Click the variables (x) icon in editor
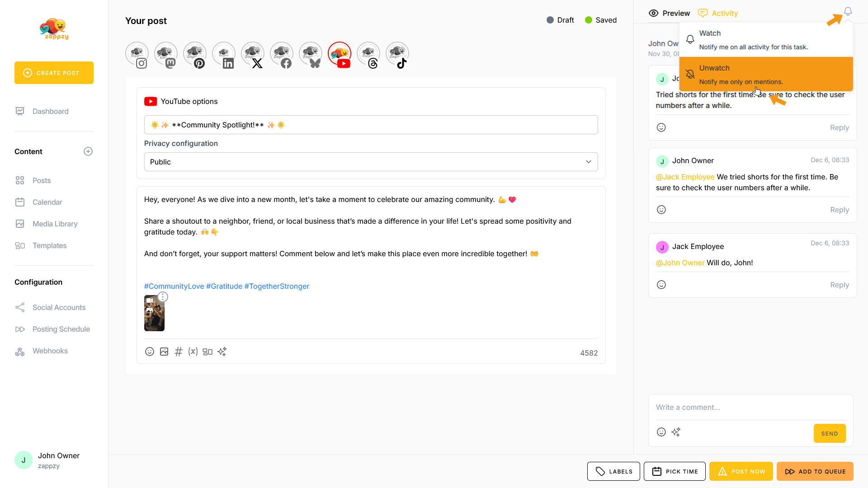The width and height of the screenshot is (868, 488). [193, 352]
